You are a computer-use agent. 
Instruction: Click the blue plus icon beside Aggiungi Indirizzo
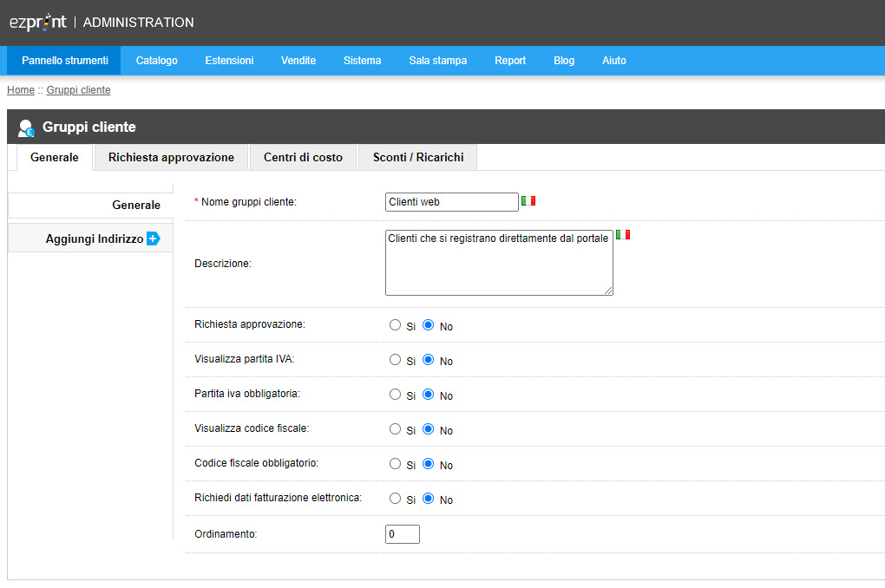[153, 238]
